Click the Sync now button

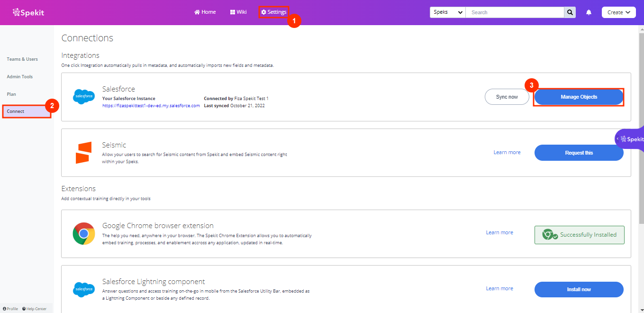(507, 97)
